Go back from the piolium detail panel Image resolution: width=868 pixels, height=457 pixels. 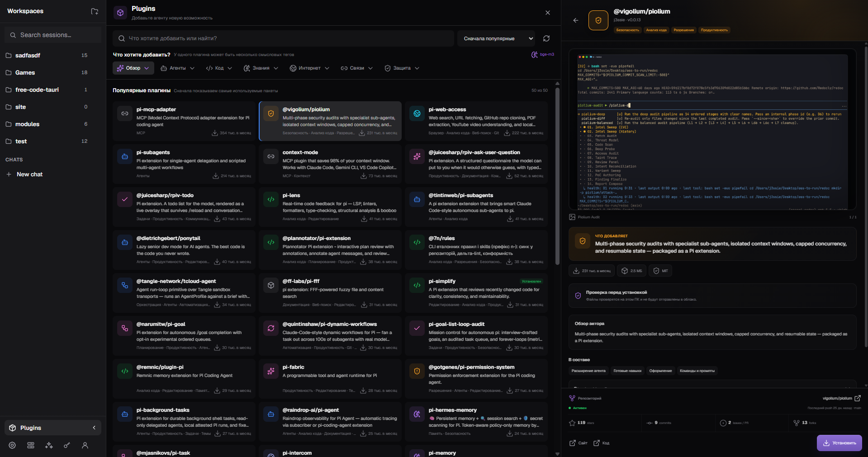(x=576, y=20)
